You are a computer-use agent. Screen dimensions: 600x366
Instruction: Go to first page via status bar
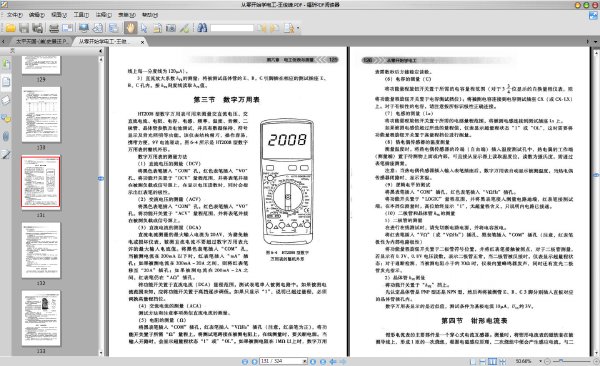point(245,361)
